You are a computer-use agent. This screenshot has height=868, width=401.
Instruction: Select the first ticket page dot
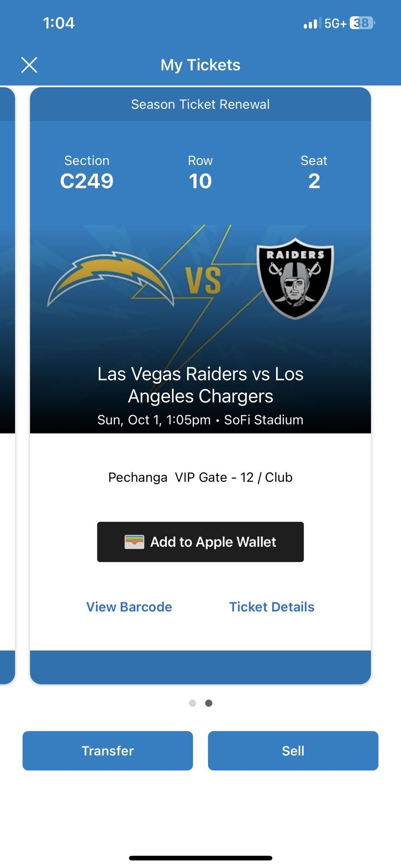pos(193,703)
